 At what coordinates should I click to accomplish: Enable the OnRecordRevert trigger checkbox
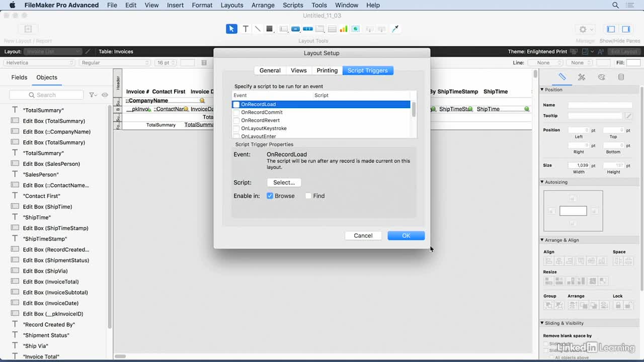tap(236, 120)
